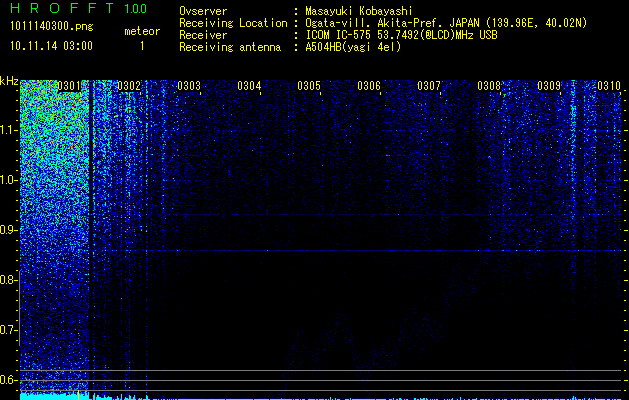Click the Receiving Location field label
Image resolution: width=629 pixels, height=400 pixels.
coord(233,23)
